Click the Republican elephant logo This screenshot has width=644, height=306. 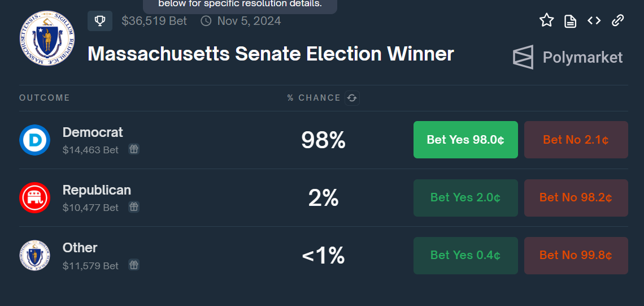pyautogui.click(x=35, y=197)
